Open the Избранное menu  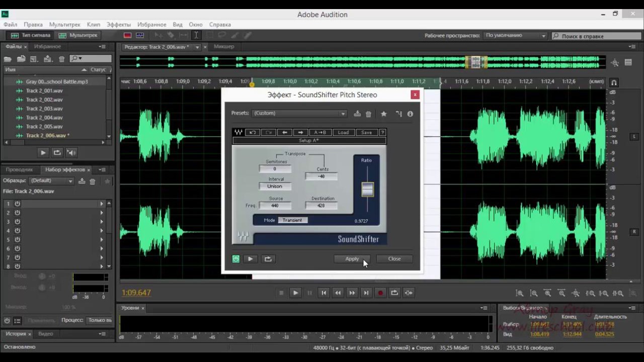tap(151, 25)
